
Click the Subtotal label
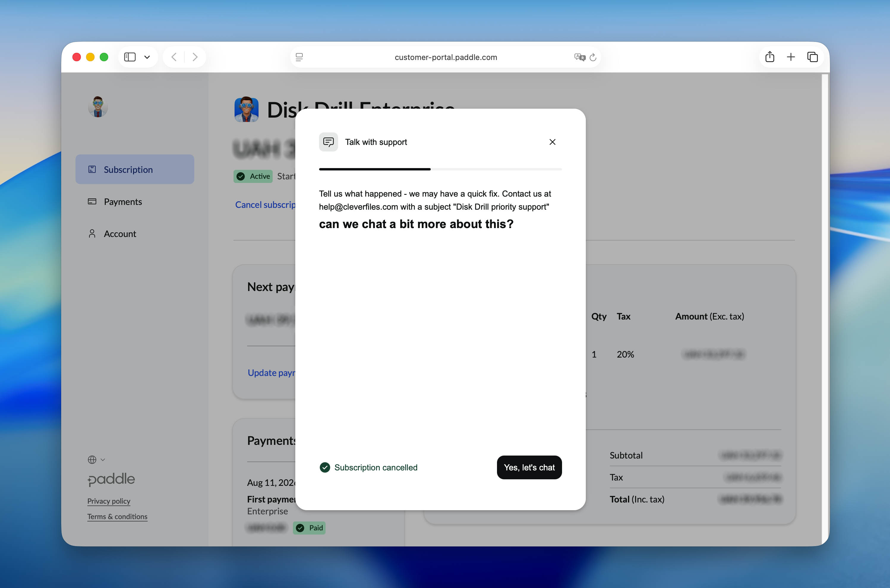coord(626,455)
